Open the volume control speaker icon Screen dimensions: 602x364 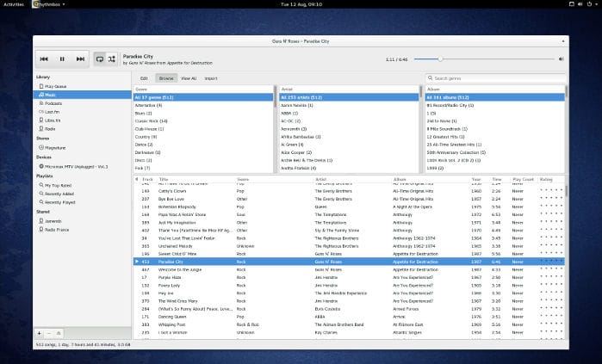pos(561,59)
